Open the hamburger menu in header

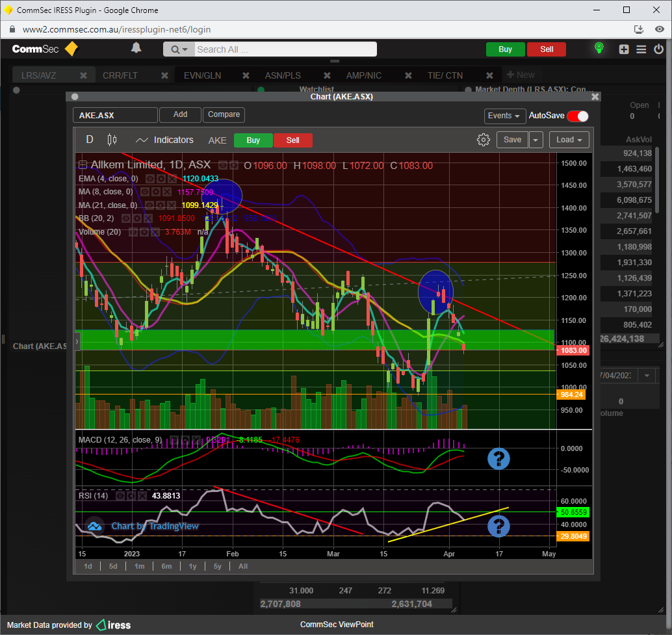pyautogui.click(x=641, y=49)
